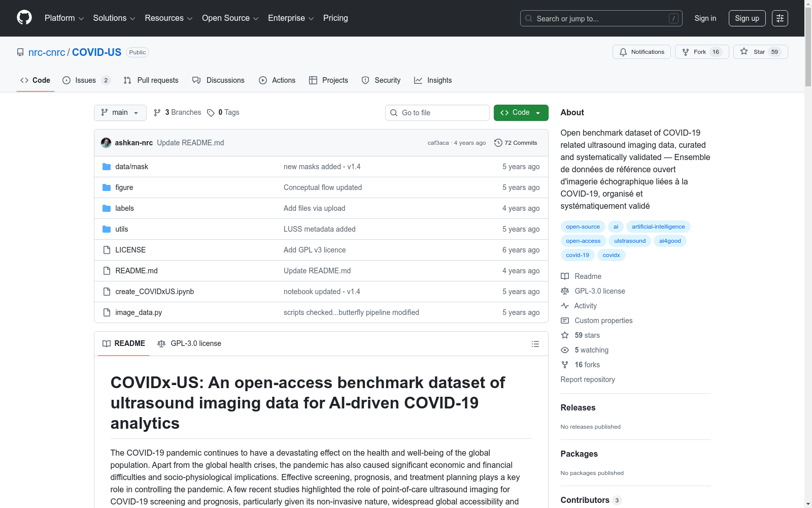
Task: Click the star icon beside 59 stars
Action: 565,335
